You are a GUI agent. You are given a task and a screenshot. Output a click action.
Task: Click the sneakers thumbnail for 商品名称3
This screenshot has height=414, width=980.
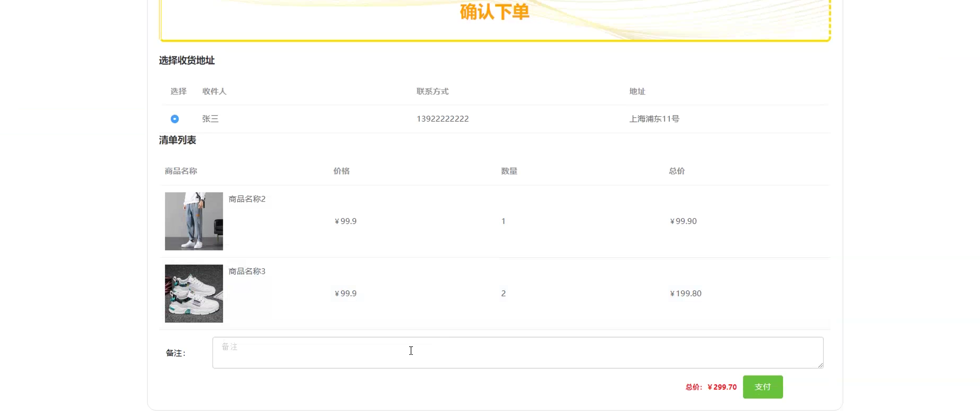[x=194, y=293]
